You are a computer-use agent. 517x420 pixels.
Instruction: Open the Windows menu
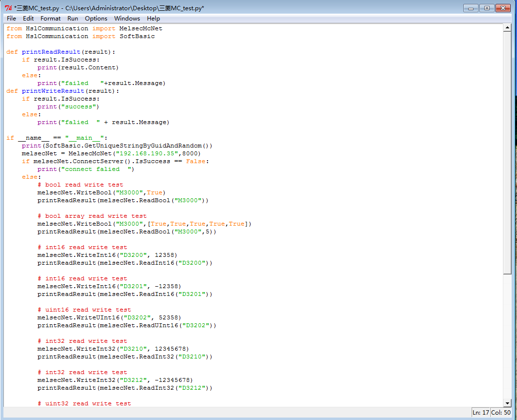127,18
